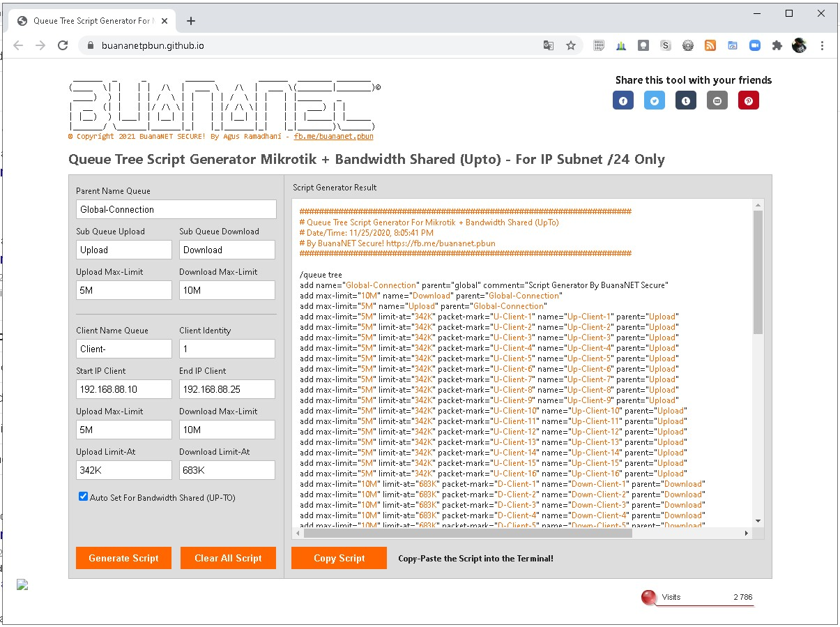840x627 pixels.
Task: Click the Clear All Script button
Action: [x=228, y=558]
